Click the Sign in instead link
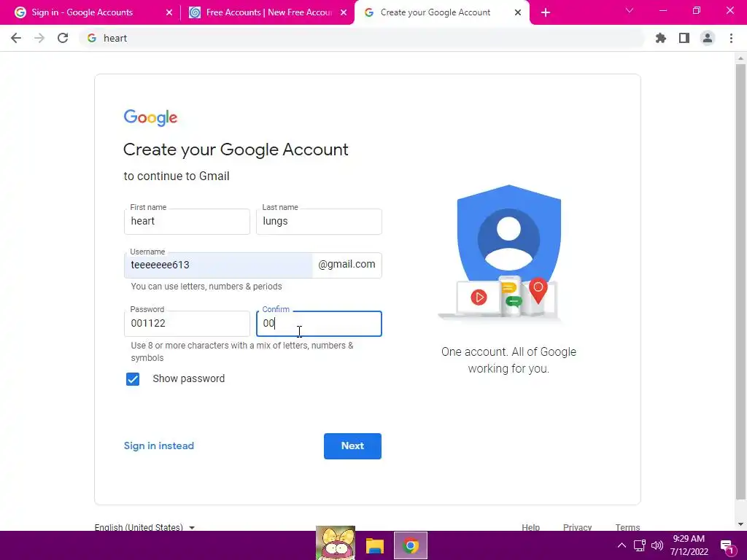This screenshot has height=560, width=747. 158,446
